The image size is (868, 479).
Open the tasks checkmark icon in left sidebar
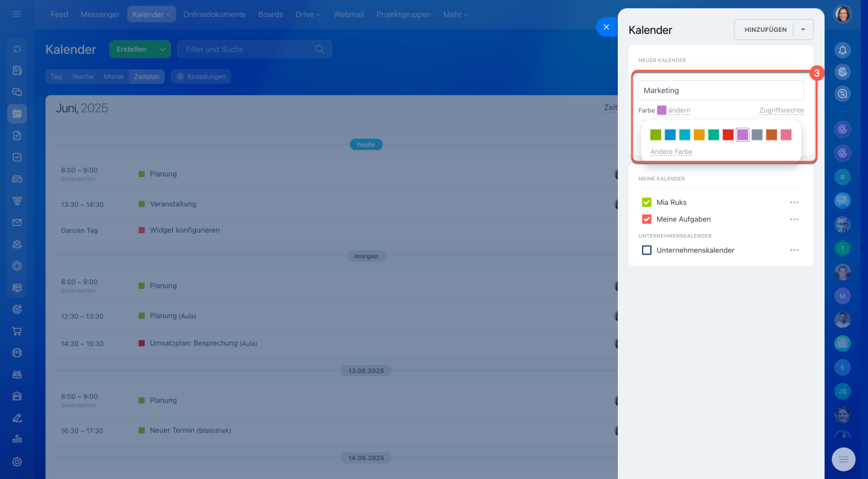point(17,157)
